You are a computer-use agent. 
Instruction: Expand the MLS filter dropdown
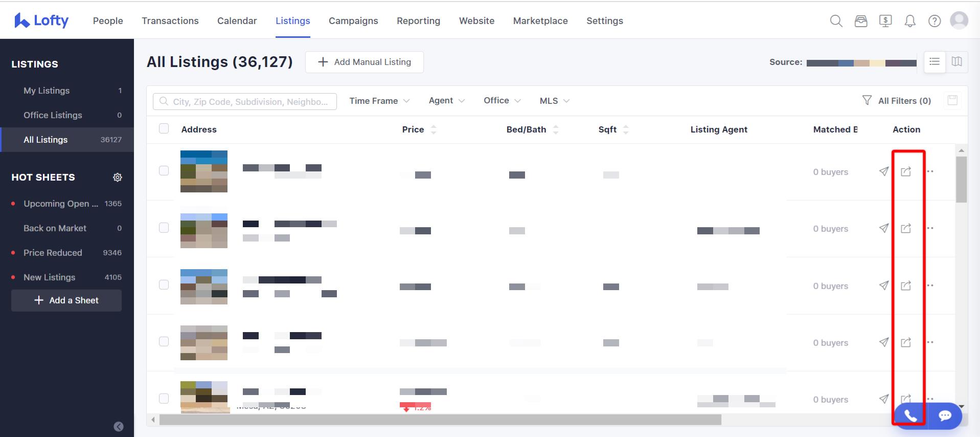(x=554, y=101)
